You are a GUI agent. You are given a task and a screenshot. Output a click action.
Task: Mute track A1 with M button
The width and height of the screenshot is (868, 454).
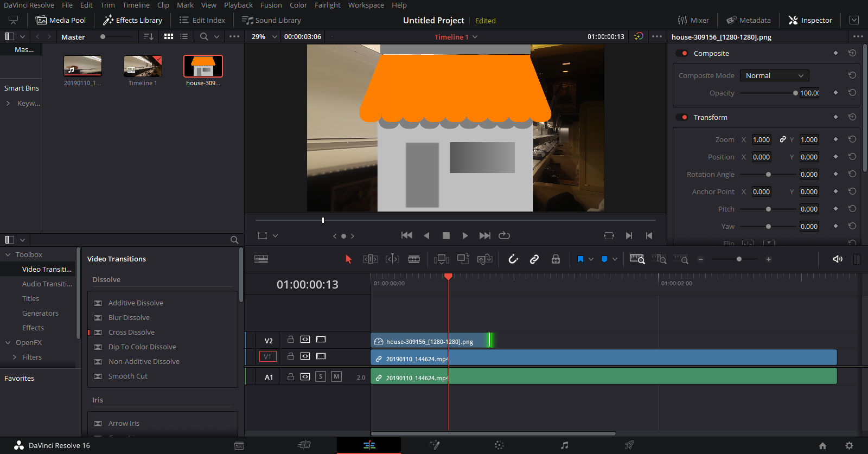(336, 376)
